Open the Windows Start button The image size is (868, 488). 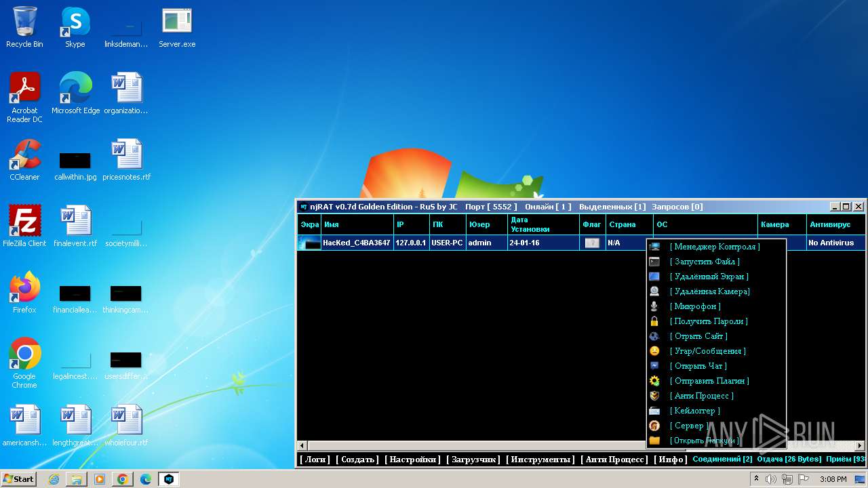pyautogui.click(x=19, y=479)
